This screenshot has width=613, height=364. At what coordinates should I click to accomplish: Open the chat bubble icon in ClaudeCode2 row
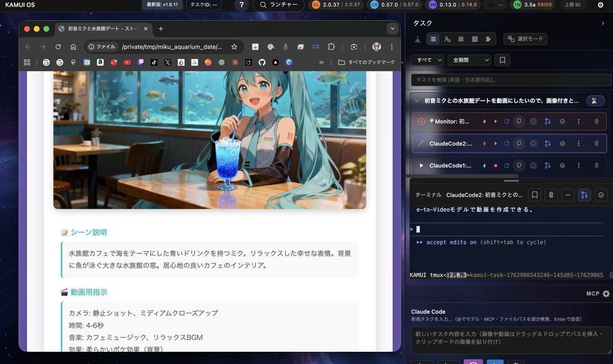tap(519, 143)
